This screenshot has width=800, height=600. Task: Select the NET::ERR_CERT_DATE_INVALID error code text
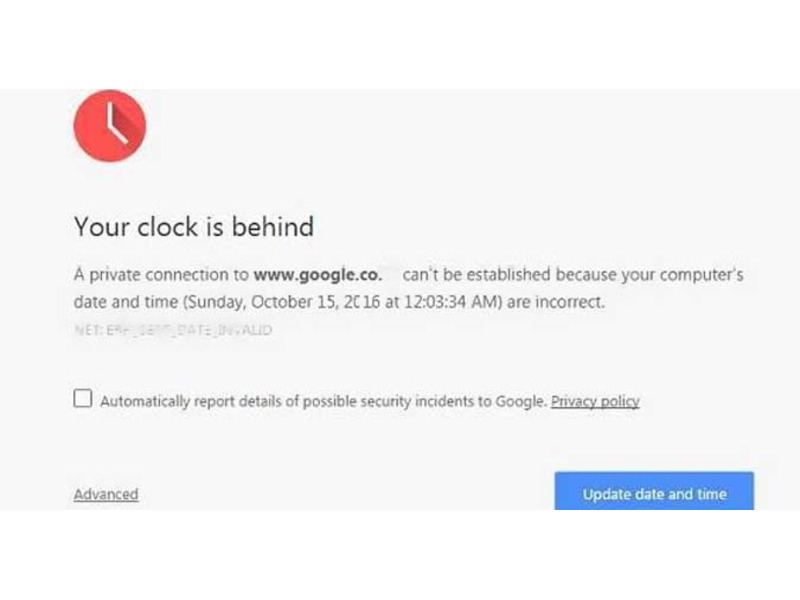point(173,330)
